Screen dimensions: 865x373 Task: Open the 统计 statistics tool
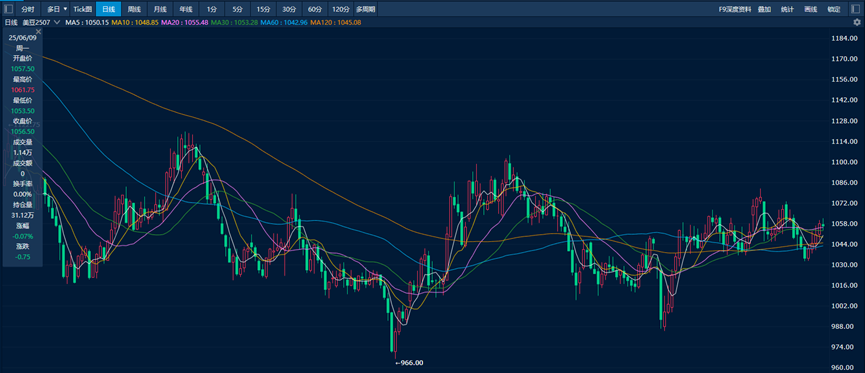point(787,9)
